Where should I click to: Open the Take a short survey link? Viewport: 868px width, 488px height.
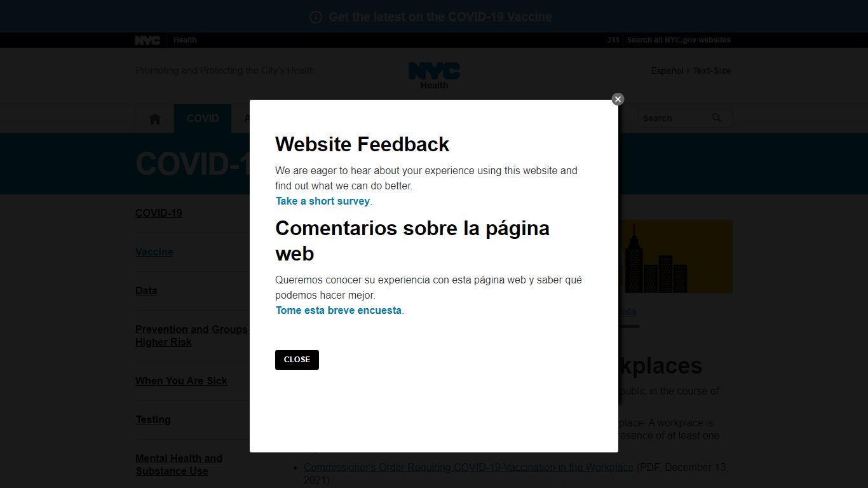pos(323,201)
